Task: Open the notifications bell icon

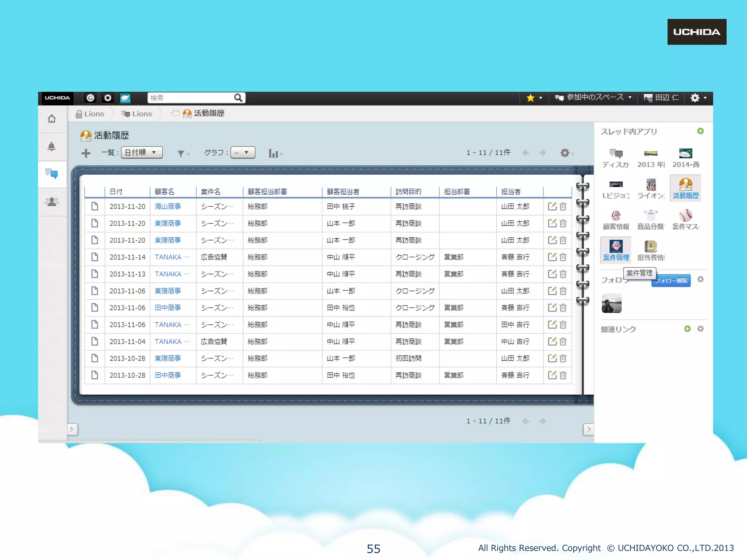Action: pyautogui.click(x=52, y=147)
